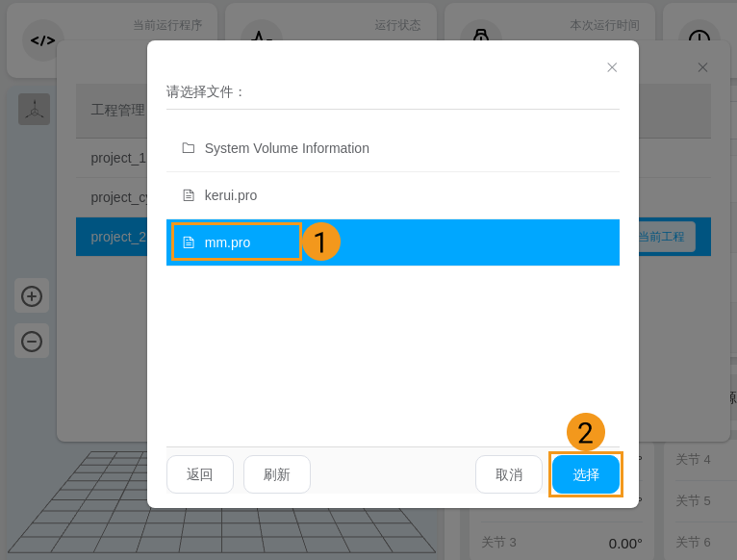Screen dimensions: 737x560
Task: Click the folder icon beside System Volume Information
Action: click(189, 148)
